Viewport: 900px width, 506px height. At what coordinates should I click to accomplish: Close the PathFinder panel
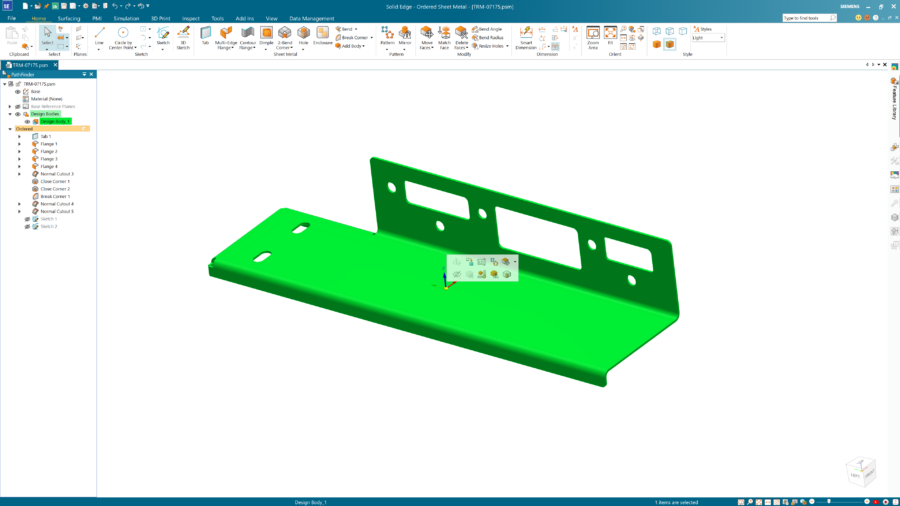point(91,74)
